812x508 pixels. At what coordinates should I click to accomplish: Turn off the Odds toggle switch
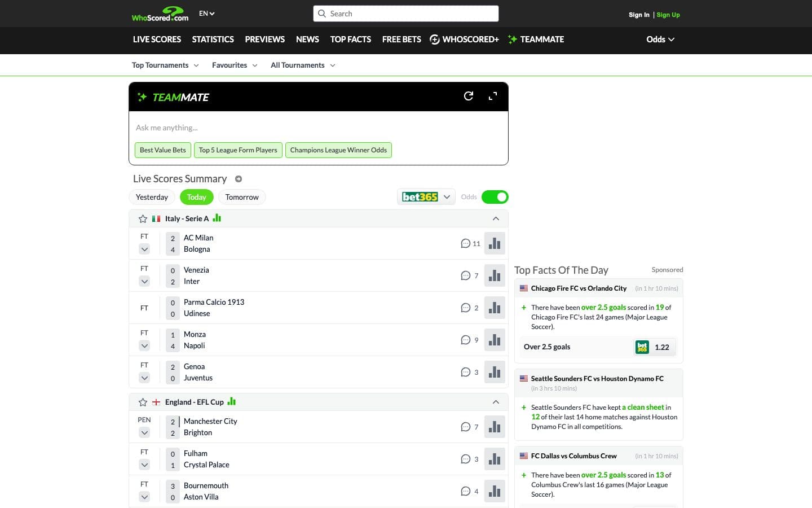[x=495, y=197]
